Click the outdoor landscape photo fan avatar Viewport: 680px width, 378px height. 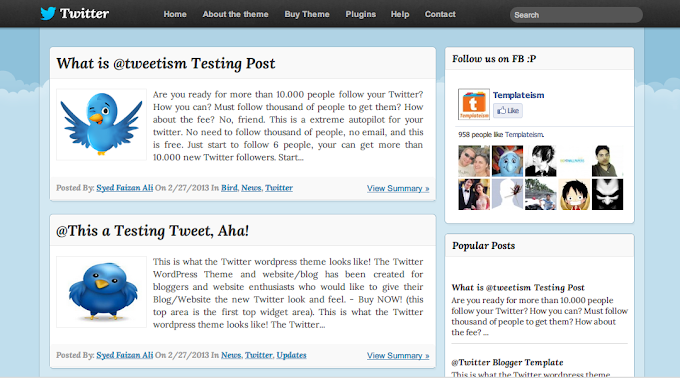(x=541, y=194)
